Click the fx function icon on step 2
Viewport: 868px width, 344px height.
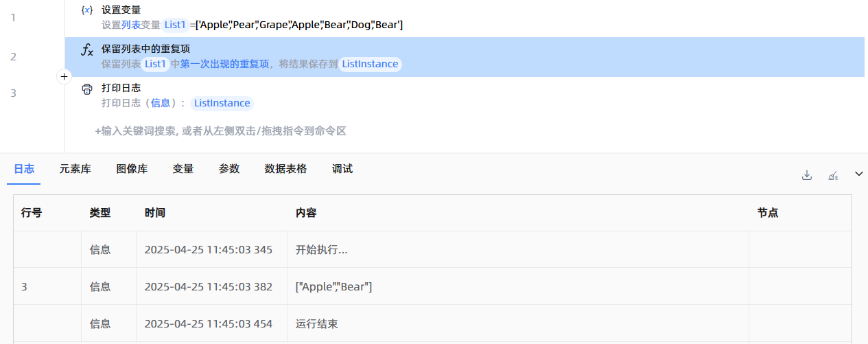coord(87,49)
